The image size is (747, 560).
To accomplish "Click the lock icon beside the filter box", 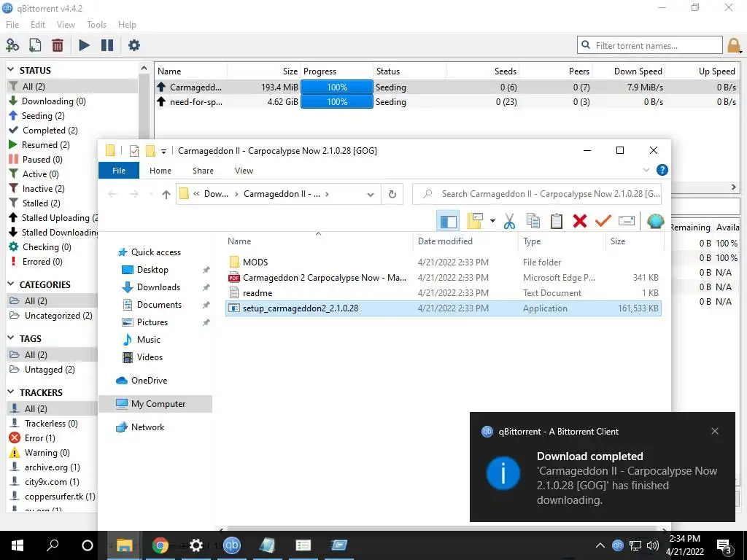I will click(734, 46).
